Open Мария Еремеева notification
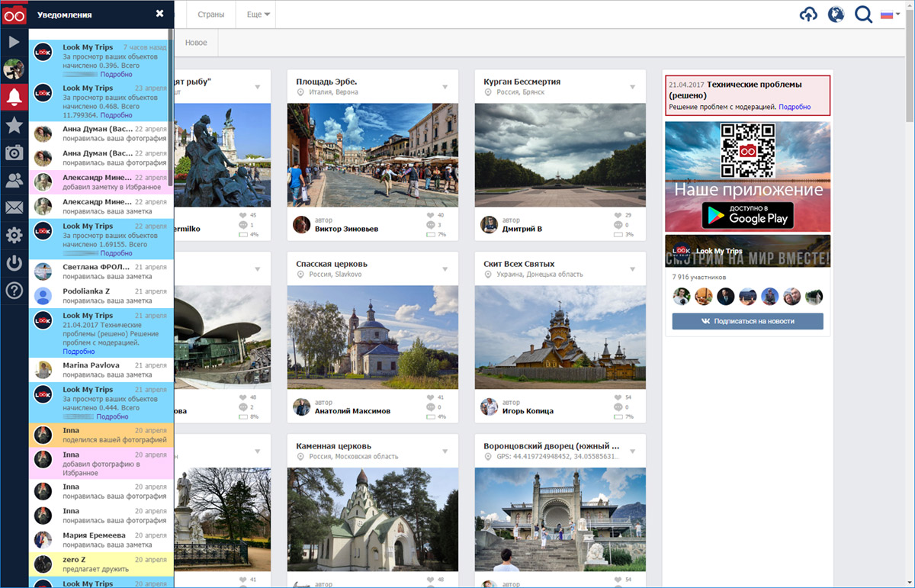This screenshot has width=915, height=588. (101, 539)
